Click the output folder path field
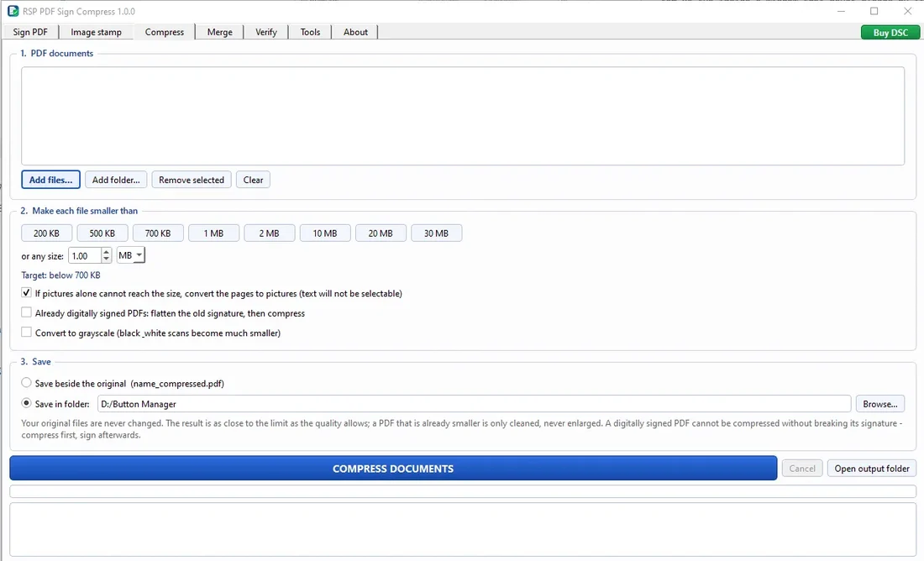 (x=475, y=404)
